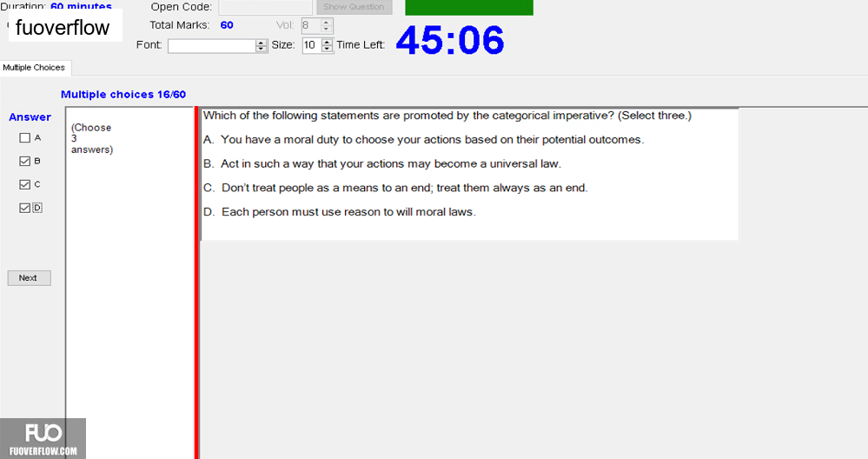Decrease Vol with down arrow
The image size is (868, 459).
tap(326, 29)
